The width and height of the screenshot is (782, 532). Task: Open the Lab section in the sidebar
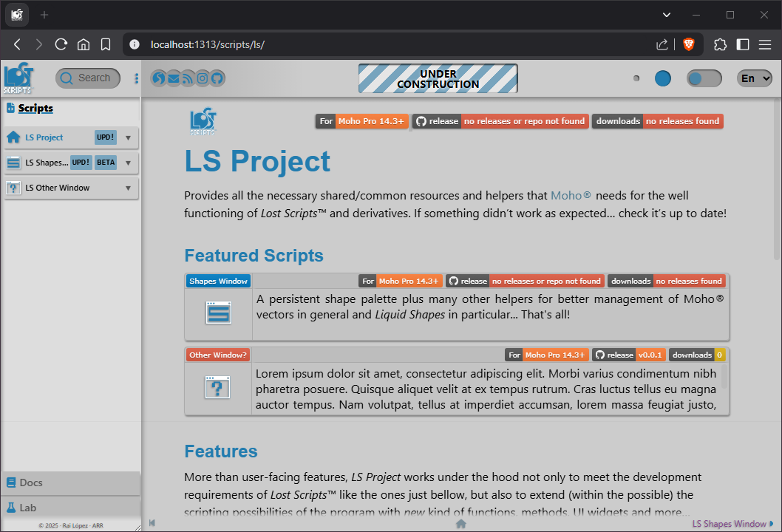70,508
